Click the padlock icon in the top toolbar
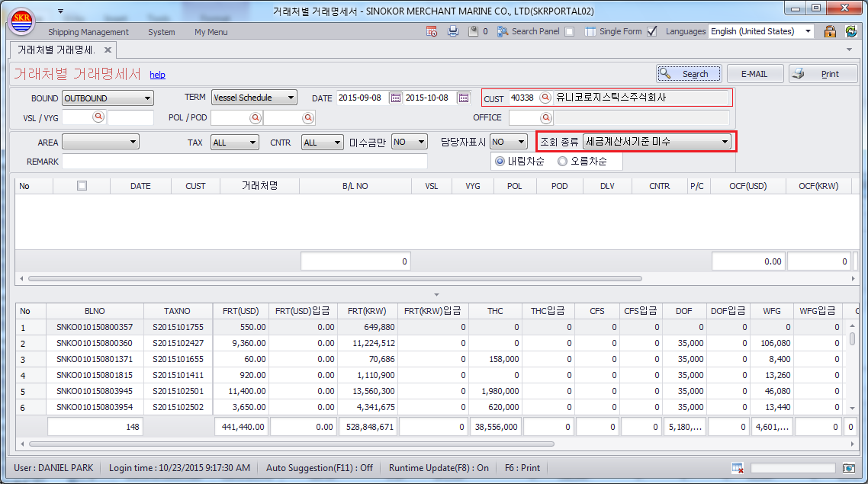The image size is (868, 484). (830, 31)
